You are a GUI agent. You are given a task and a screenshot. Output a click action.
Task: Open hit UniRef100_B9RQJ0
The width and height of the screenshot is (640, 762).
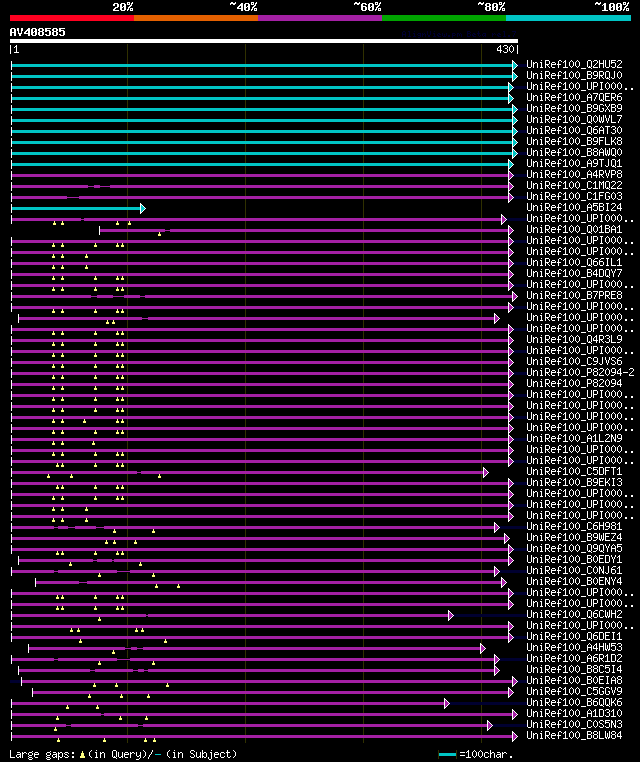tap(574, 76)
